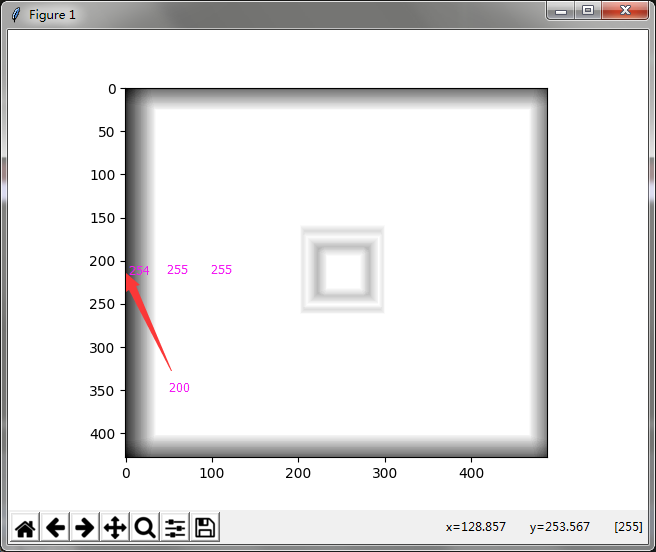This screenshot has height=552, width=656.
Task: Click the second magenta 255 label
Action: click(221, 270)
